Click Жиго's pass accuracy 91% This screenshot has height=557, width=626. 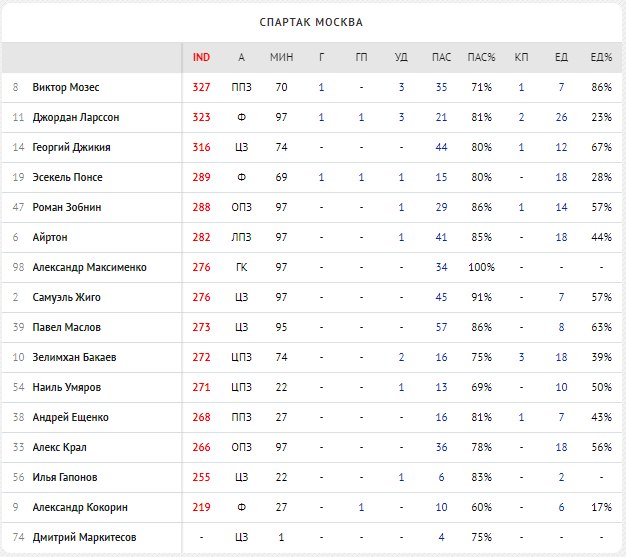click(x=481, y=297)
